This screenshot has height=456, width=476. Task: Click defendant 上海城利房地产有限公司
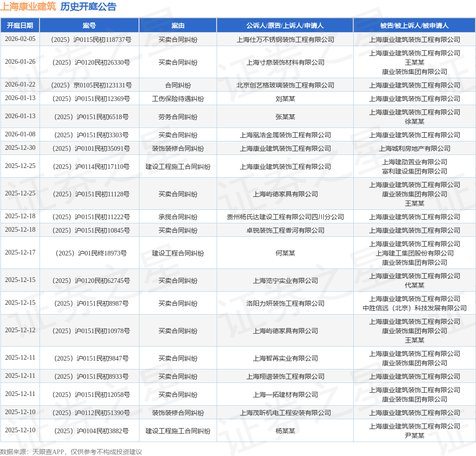pyautogui.click(x=414, y=148)
